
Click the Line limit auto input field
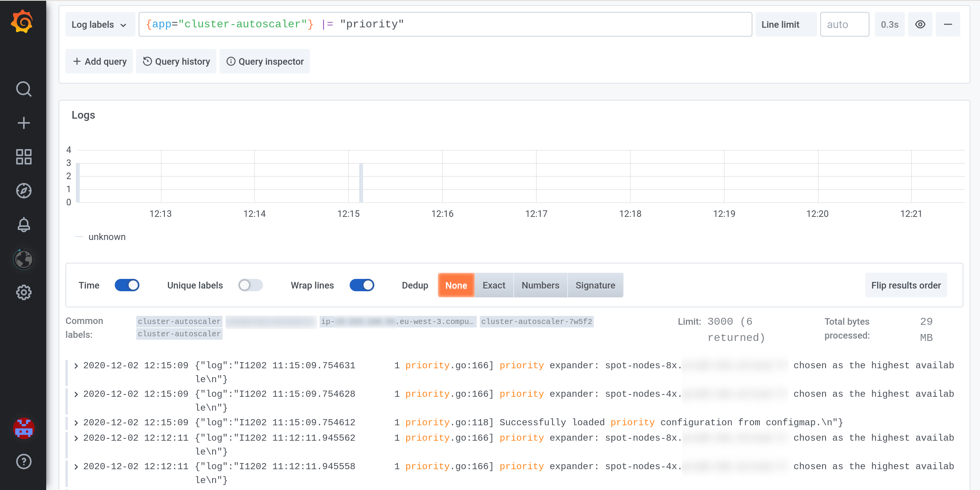click(x=844, y=24)
